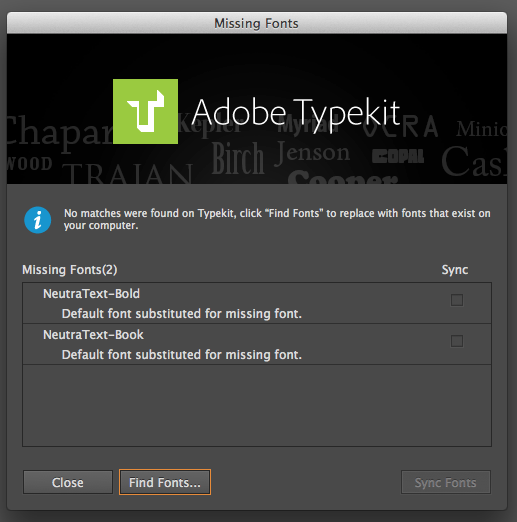Screen dimensions: 517x522
Task: Click the Close button
Action: (68, 482)
